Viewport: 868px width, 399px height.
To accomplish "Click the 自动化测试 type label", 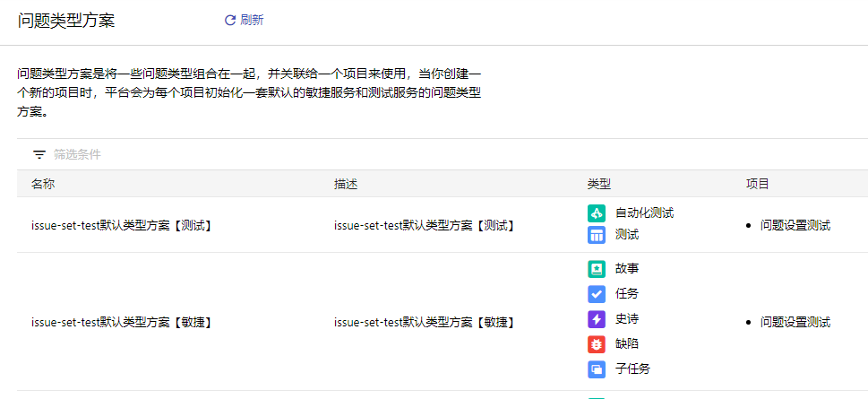I will click(x=644, y=213).
